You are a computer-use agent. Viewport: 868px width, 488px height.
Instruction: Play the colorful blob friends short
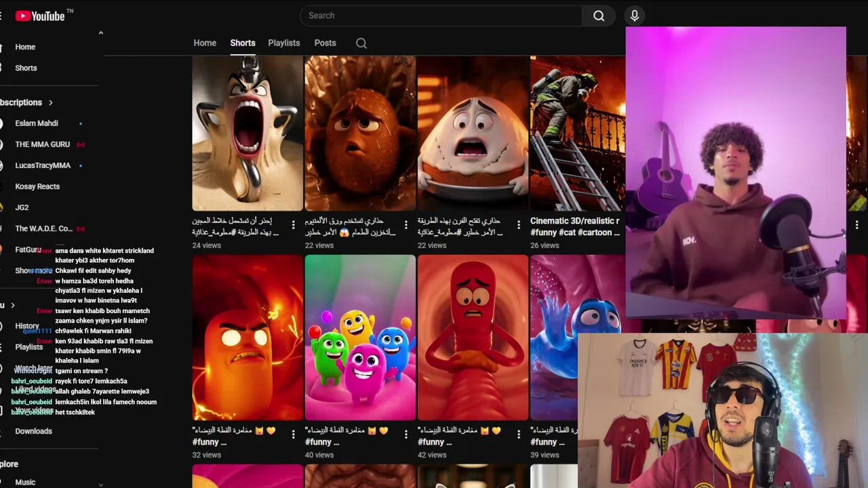tap(360, 338)
